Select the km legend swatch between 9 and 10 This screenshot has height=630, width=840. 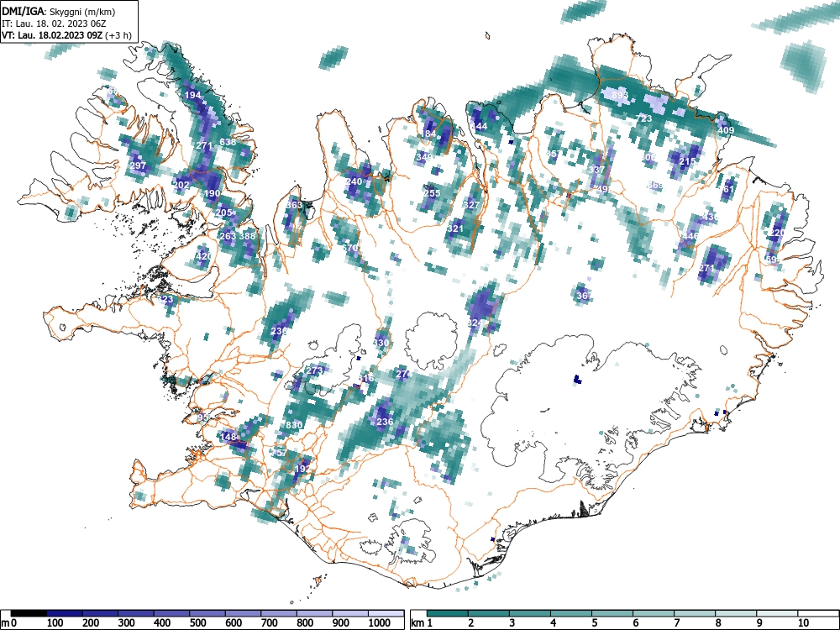coord(777,613)
